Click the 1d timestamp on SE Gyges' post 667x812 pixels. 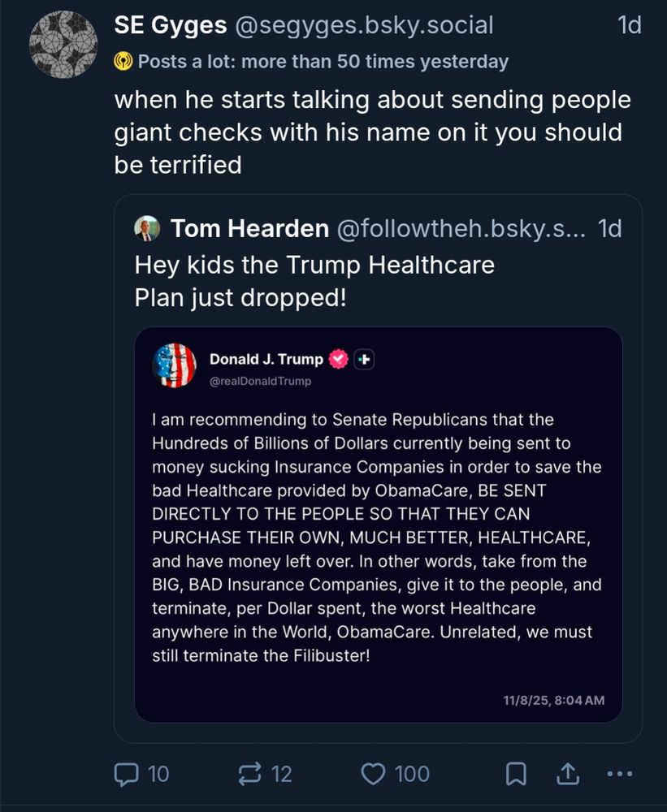[x=629, y=26]
